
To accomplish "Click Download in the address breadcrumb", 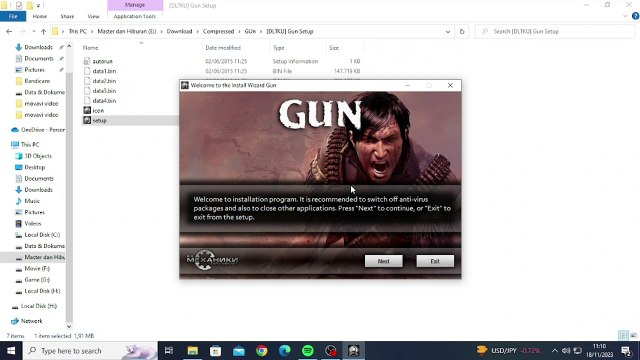I will pyautogui.click(x=179, y=31).
